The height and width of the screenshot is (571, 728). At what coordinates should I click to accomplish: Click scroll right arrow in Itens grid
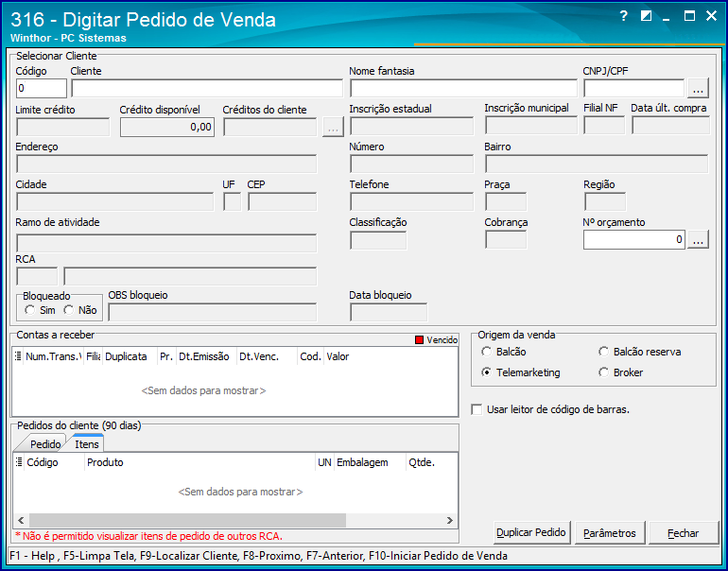(x=449, y=520)
